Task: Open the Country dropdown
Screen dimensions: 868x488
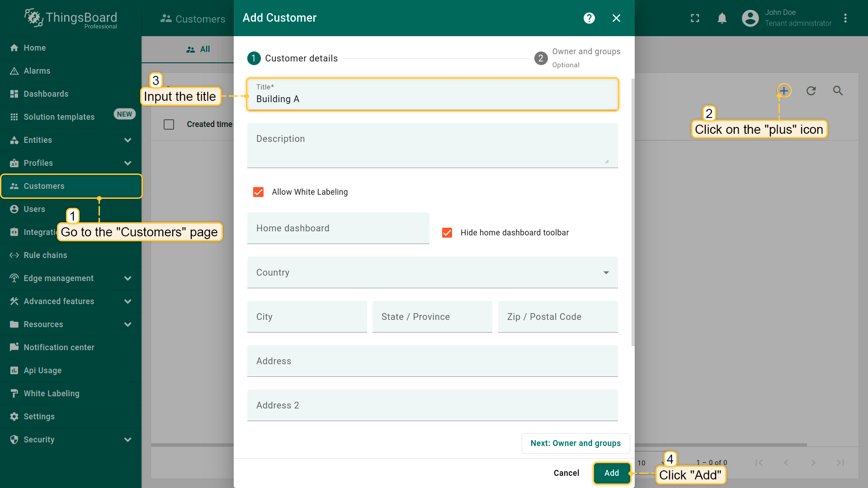Action: (x=432, y=272)
